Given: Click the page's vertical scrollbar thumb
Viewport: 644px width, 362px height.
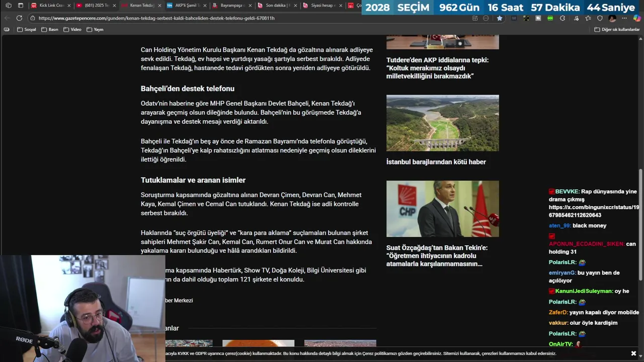Looking at the screenshot, I should [x=640, y=225].
